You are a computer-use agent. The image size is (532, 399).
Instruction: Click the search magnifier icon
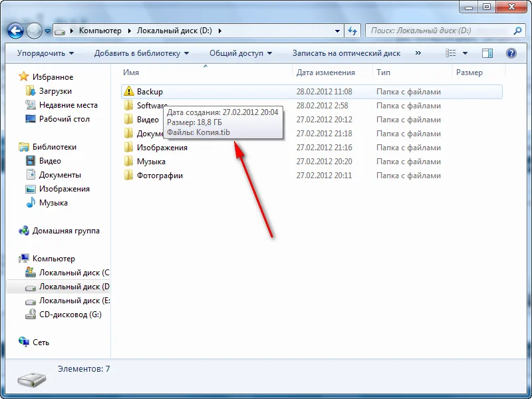click(517, 31)
